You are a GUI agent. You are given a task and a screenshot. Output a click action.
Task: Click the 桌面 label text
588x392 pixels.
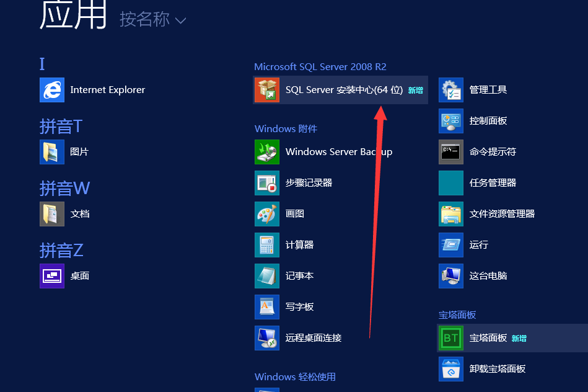click(x=80, y=276)
